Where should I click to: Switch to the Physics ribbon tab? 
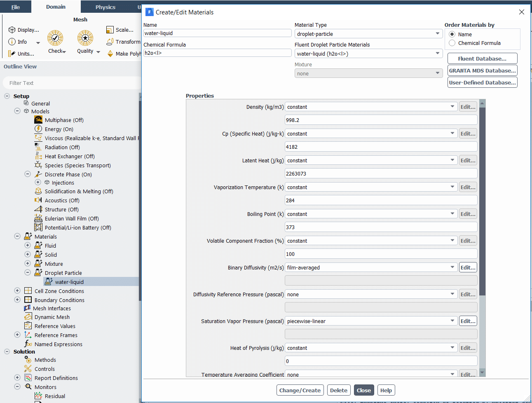pos(105,7)
